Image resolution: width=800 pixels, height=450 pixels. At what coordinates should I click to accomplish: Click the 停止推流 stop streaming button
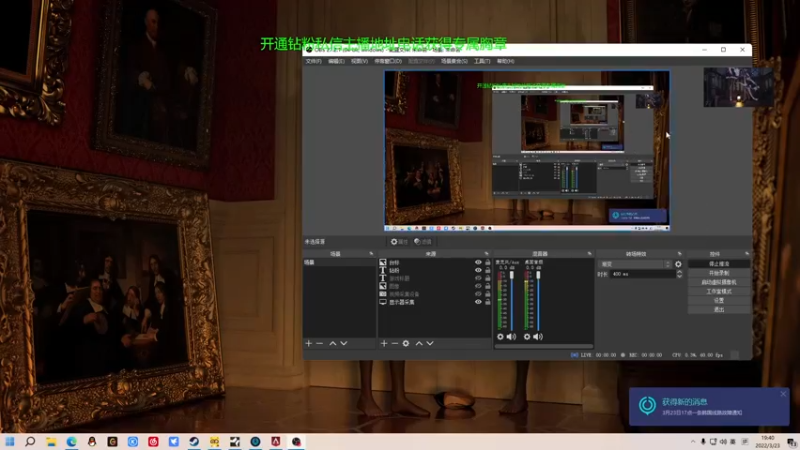tap(719, 264)
